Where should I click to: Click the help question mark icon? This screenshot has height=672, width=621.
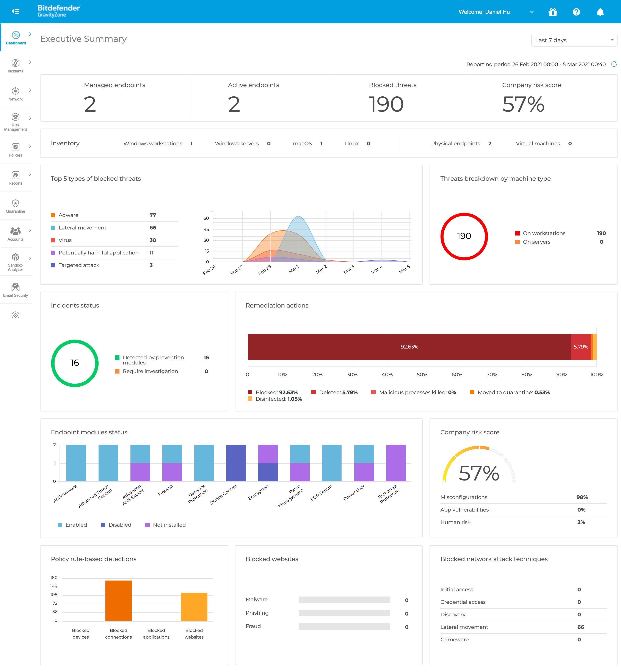click(x=576, y=12)
